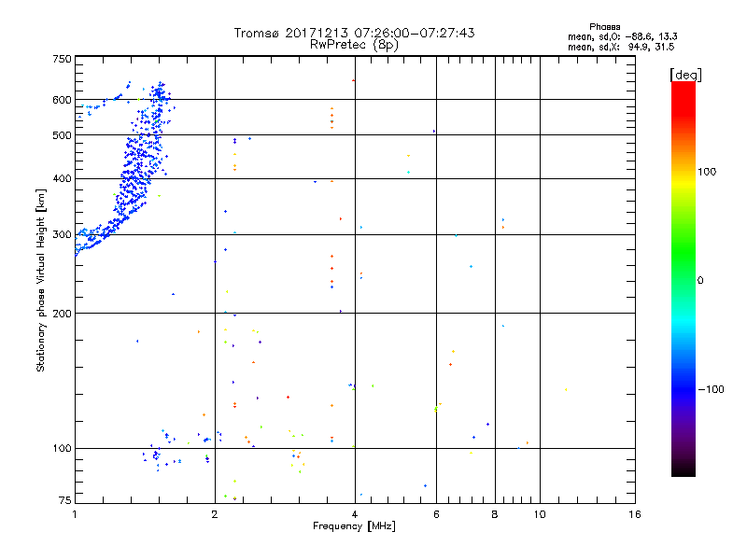Click the '[deg]' colorbar unit label
Screen dimensions: 747x560
tap(685, 75)
